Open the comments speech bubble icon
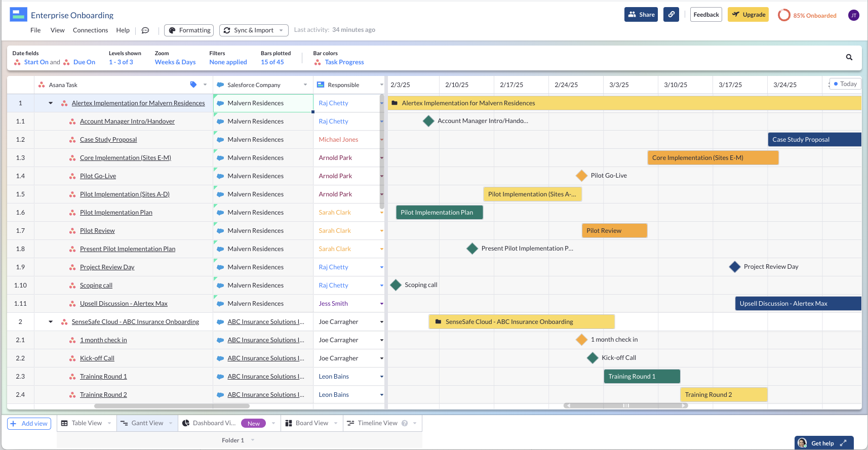 click(145, 30)
